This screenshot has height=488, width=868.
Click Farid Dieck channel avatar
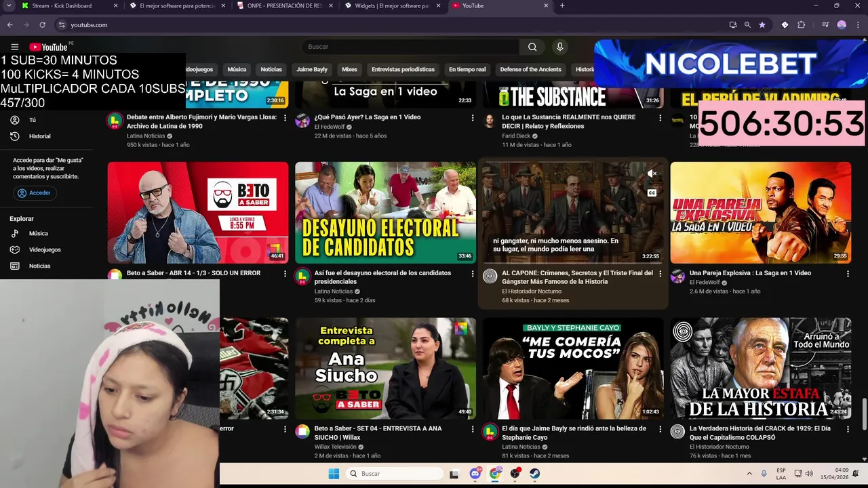490,121
